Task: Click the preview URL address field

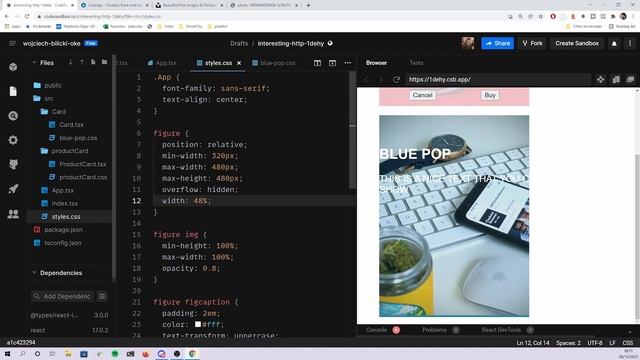Action: 498,80
